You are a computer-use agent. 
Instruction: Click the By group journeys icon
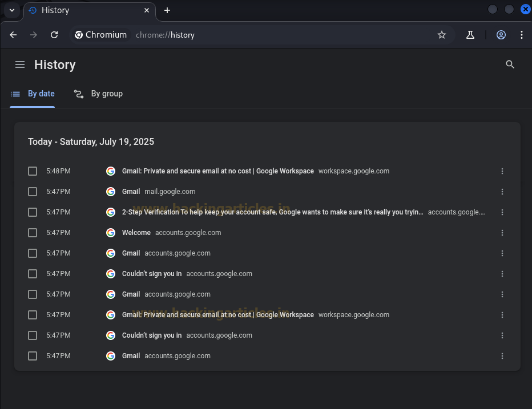pyautogui.click(x=79, y=94)
